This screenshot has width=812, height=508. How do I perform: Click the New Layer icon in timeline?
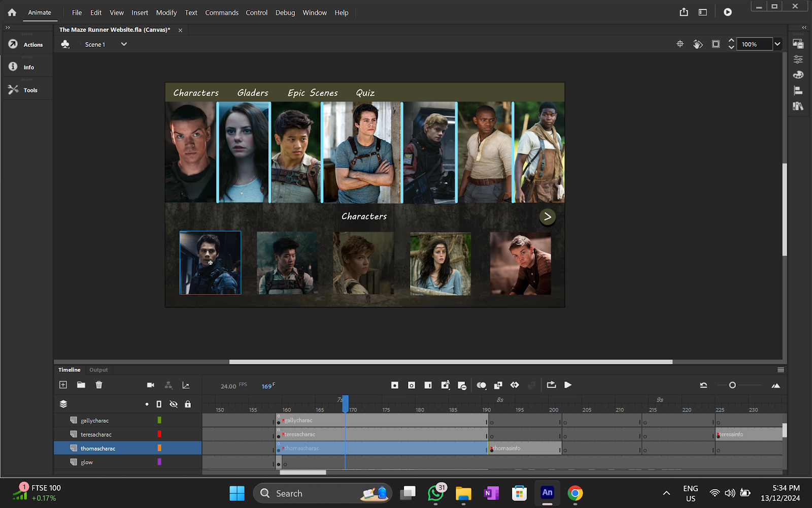pyautogui.click(x=63, y=385)
